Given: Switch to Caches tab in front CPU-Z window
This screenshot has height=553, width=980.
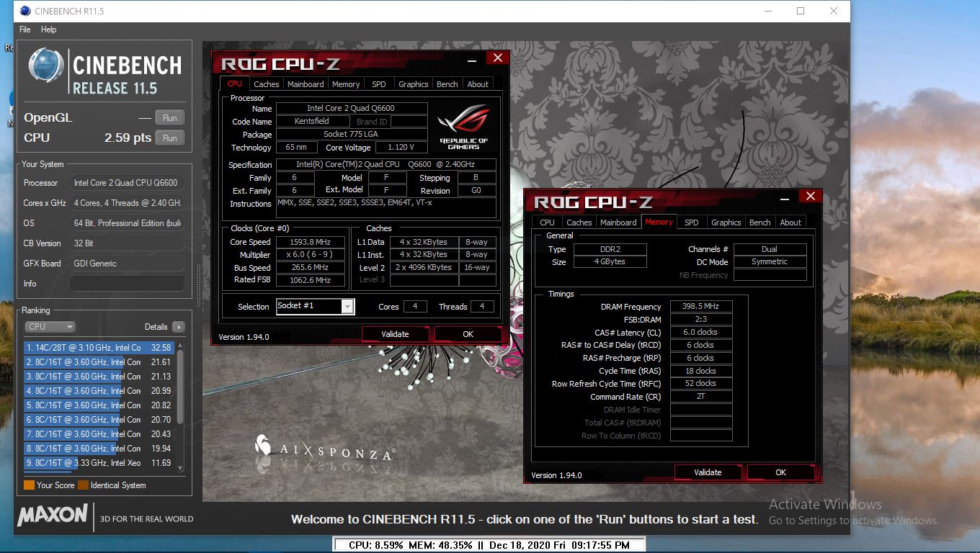Looking at the screenshot, I should point(266,84).
